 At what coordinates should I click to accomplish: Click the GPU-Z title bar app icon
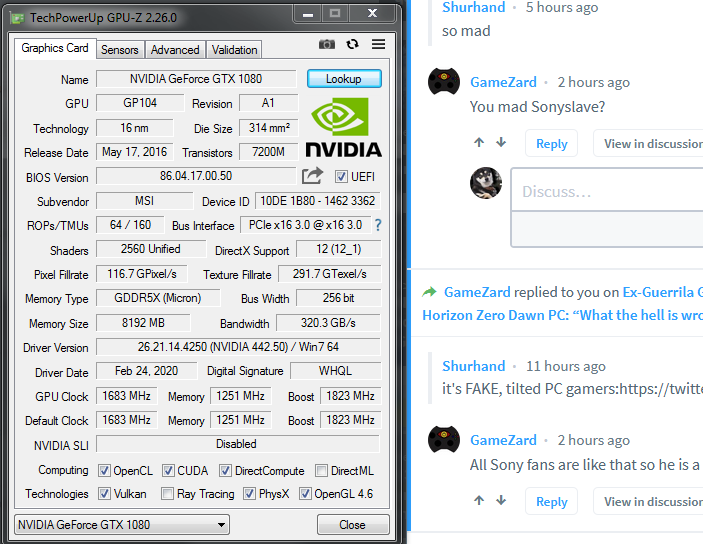pos(17,18)
